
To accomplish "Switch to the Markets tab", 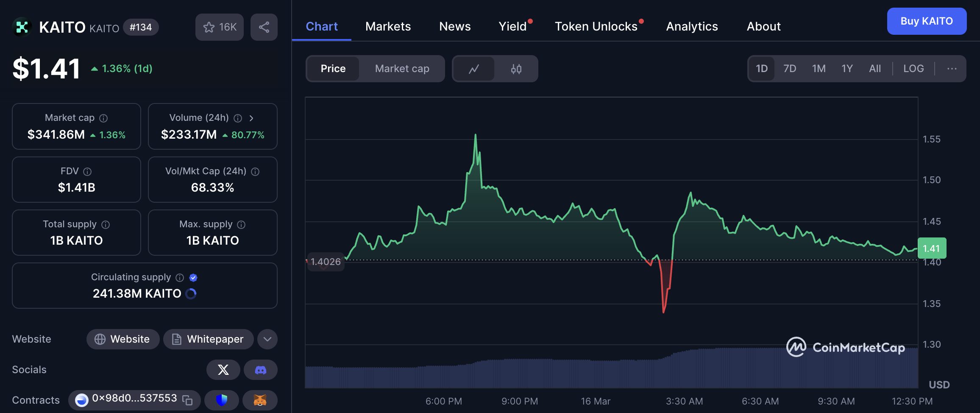I will point(388,26).
